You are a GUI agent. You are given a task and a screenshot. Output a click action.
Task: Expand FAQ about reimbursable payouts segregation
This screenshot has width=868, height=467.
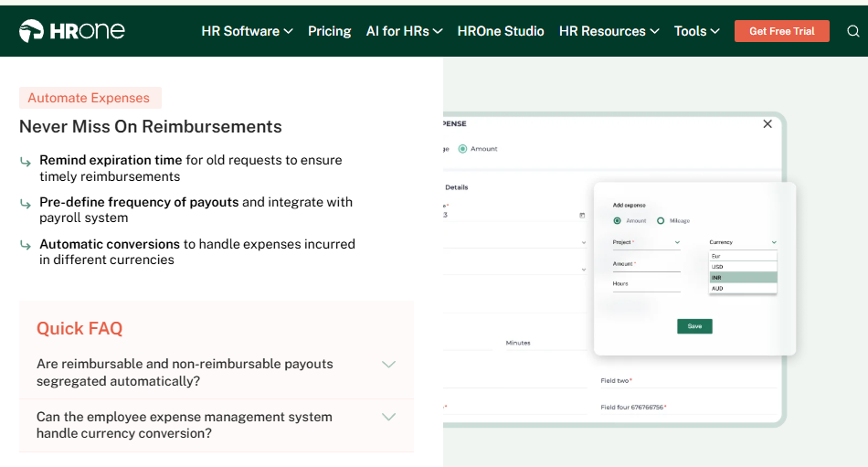tap(217, 372)
